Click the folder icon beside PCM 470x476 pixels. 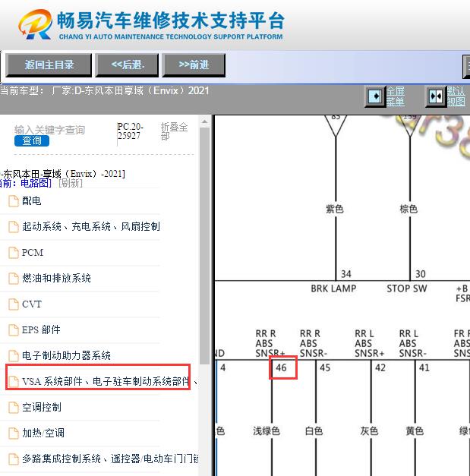14,253
